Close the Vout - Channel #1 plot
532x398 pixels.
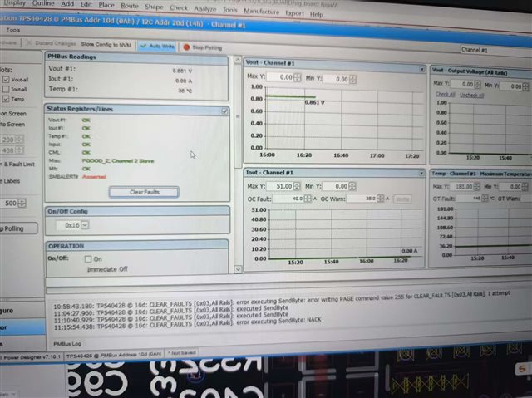coord(421,69)
